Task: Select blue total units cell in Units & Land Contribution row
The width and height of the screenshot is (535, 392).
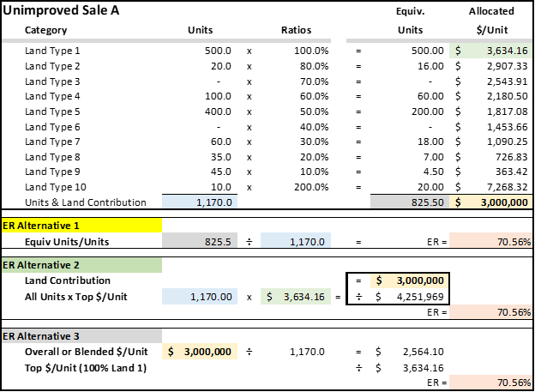Action: [x=200, y=202]
